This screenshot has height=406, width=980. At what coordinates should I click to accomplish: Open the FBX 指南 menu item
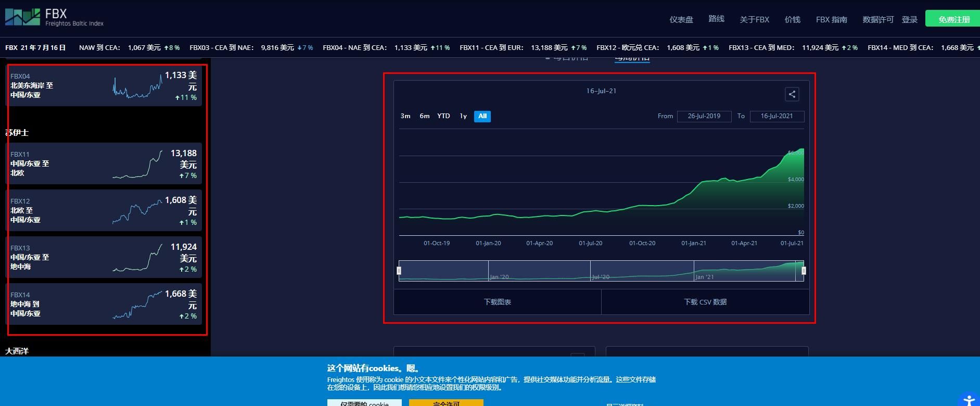[831, 19]
